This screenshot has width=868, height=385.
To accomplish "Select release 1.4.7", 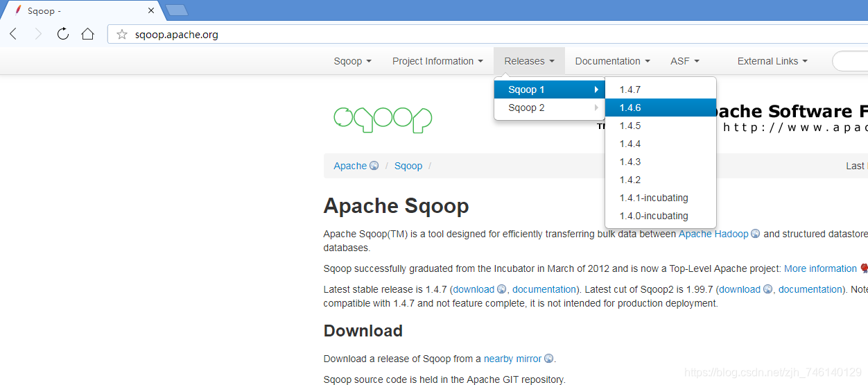I will pos(661,89).
